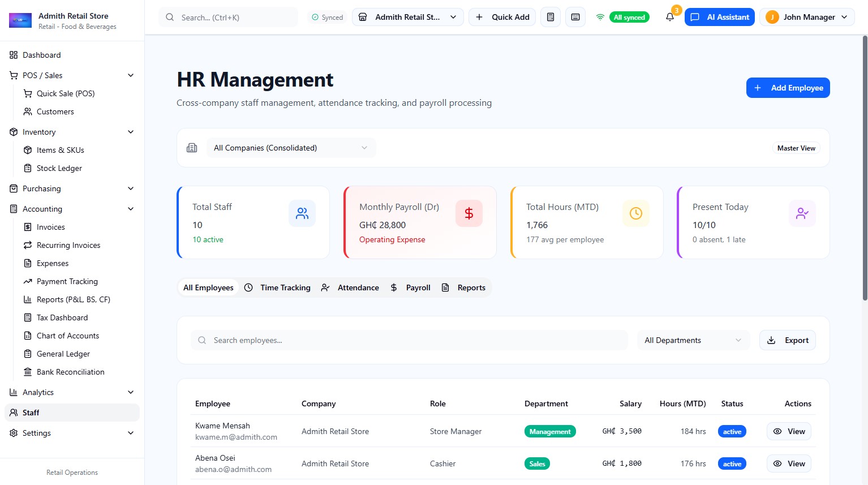Collapse the Accounting section
The width and height of the screenshot is (868, 485).
(72, 209)
